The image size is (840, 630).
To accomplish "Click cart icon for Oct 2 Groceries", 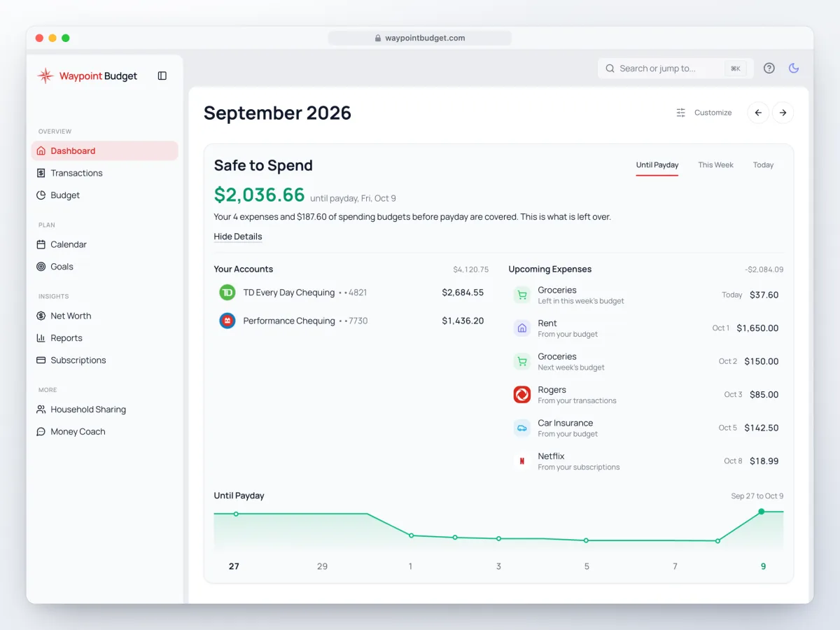I will (x=522, y=362).
